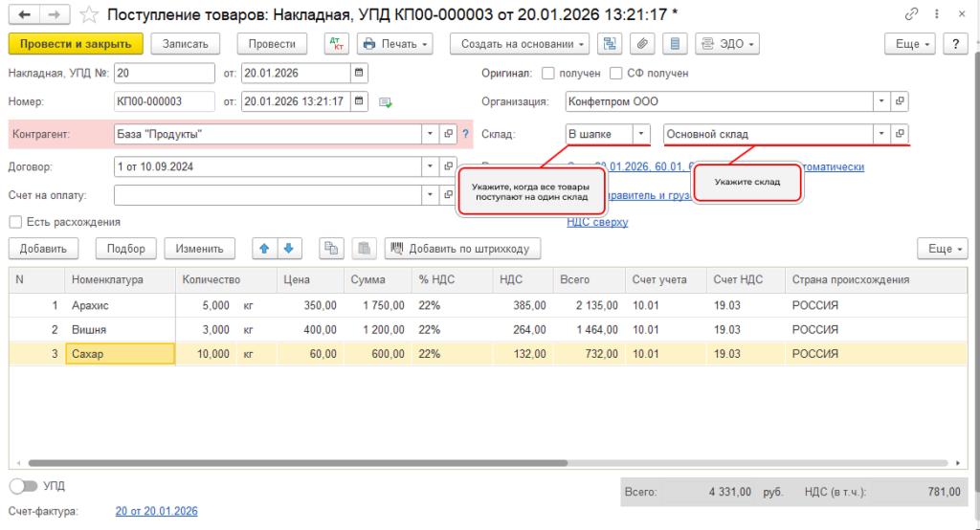This screenshot has width=980, height=530.
Task: Open the Дт/Кт postings icon
Action: click(336, 44)
